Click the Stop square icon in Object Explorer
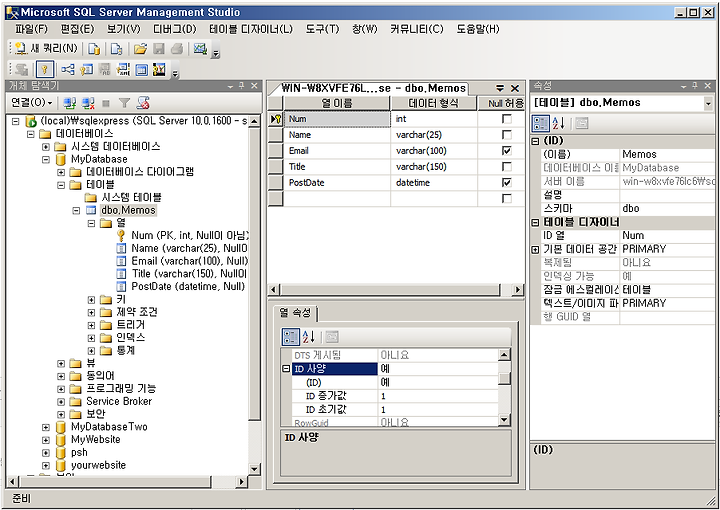Screen dimensions: 720x510 (106, 103)
